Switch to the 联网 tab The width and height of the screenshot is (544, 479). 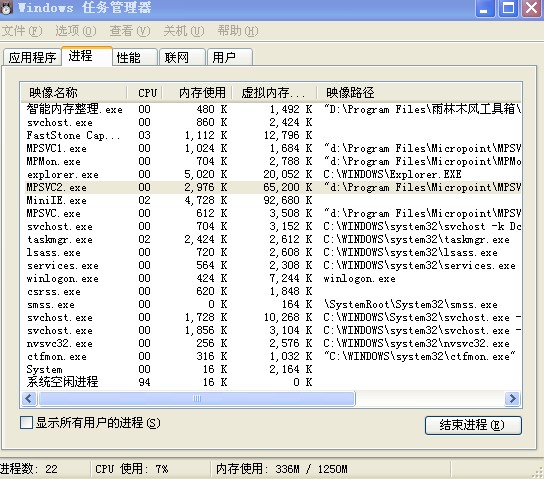pyautogui.click(x=182, y=57)
